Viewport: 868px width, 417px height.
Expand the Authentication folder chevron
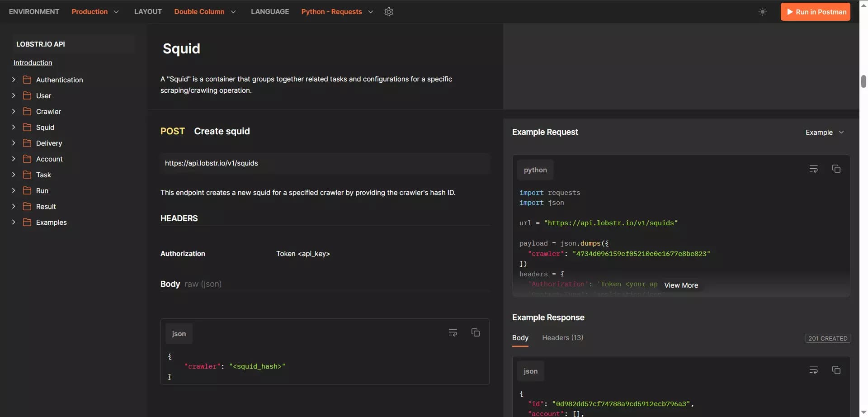[x=14, y=80]
